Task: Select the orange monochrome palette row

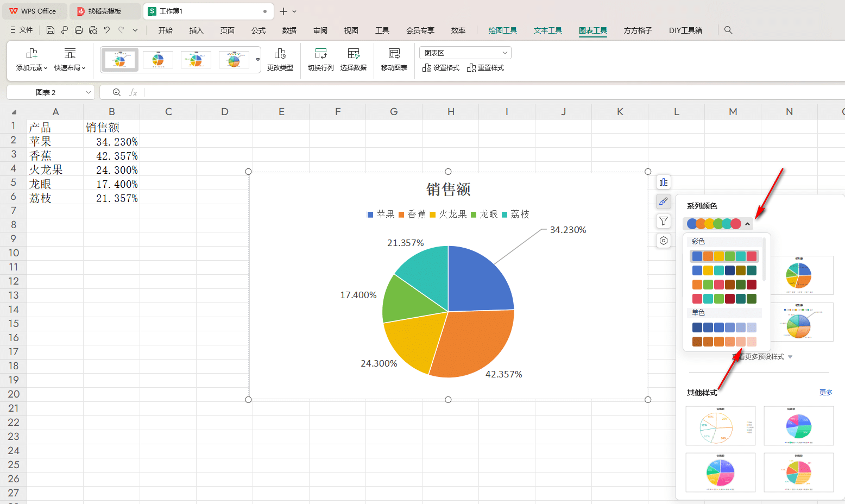Action: (x=724, y=342)
